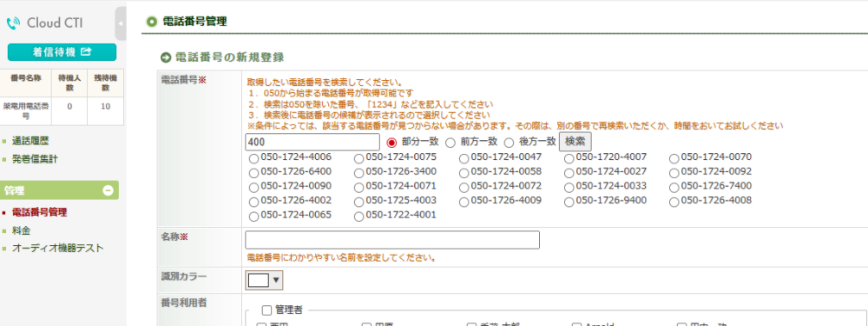Select number 050-1724-0072
The width and height of the screenshot is (868, 326).
[464, 188]
